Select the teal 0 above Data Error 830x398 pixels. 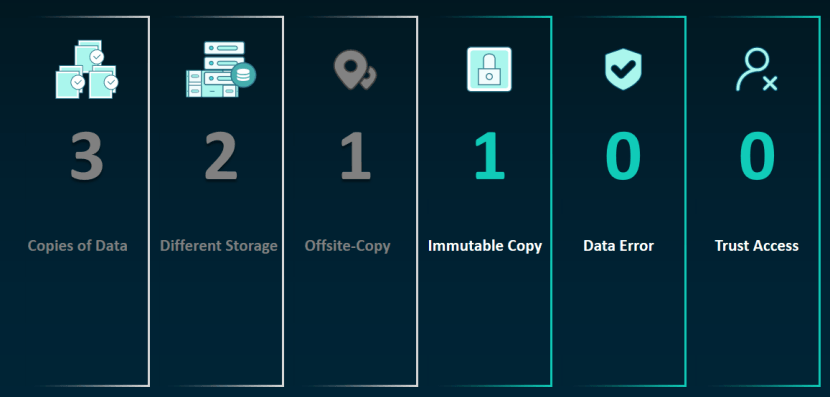pyautogui.click(x=624, y=156)
